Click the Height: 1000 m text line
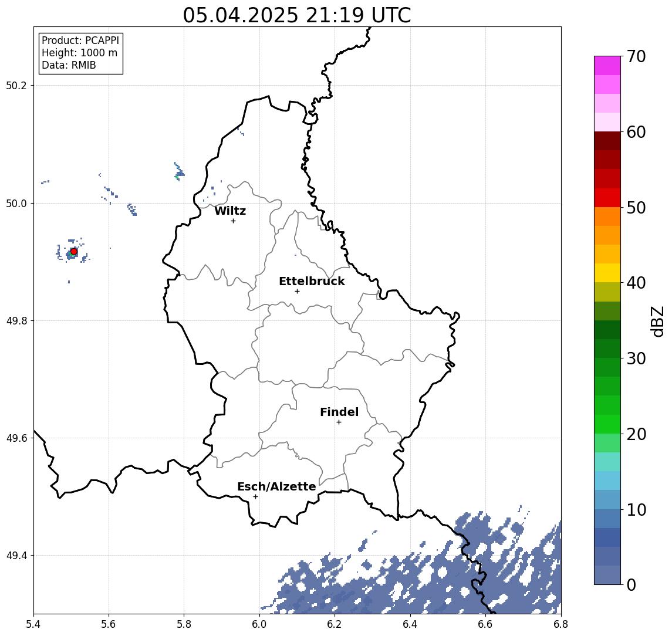 coord(79,53)
